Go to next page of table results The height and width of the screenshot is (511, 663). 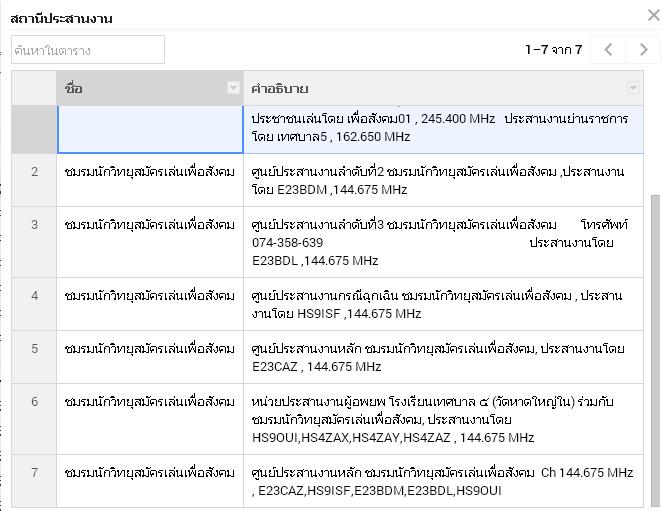point(643,50)
